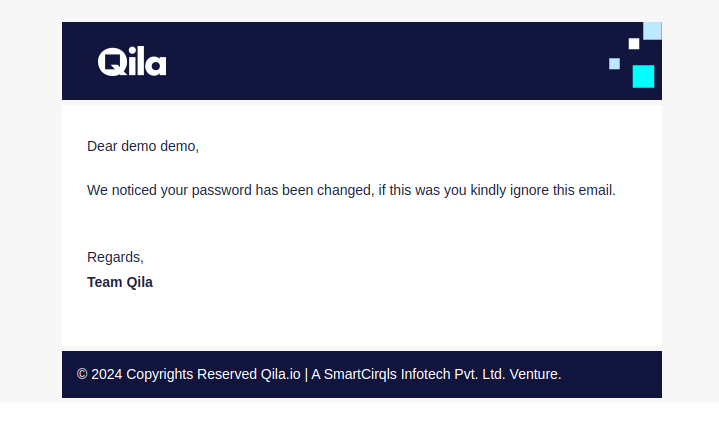719x425 pixels.
Task: Click the 'Dear demo demo,' greeting
Action: (143, 146)
